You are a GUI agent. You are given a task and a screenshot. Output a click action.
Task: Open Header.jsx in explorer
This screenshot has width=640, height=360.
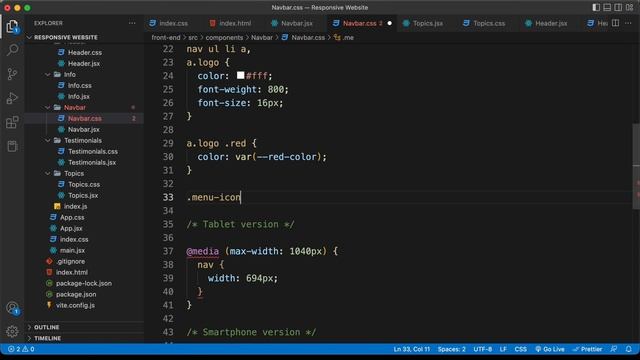pos(84,63)
